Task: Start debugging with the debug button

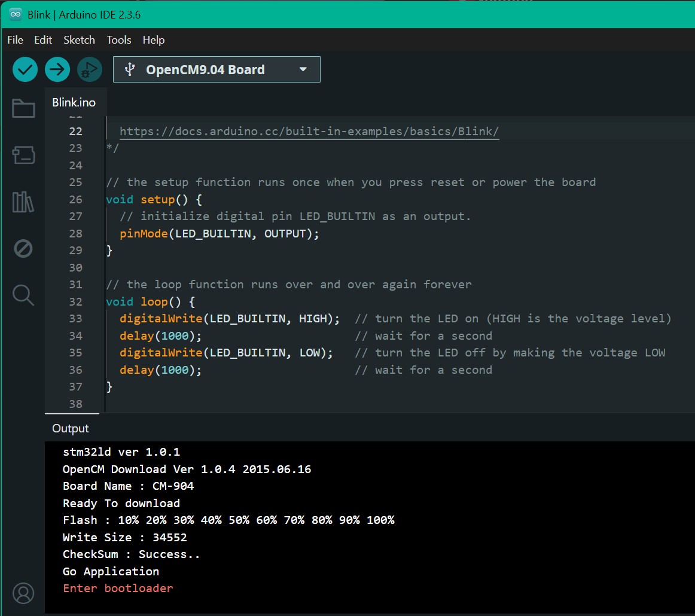Action: click(90, 69)
